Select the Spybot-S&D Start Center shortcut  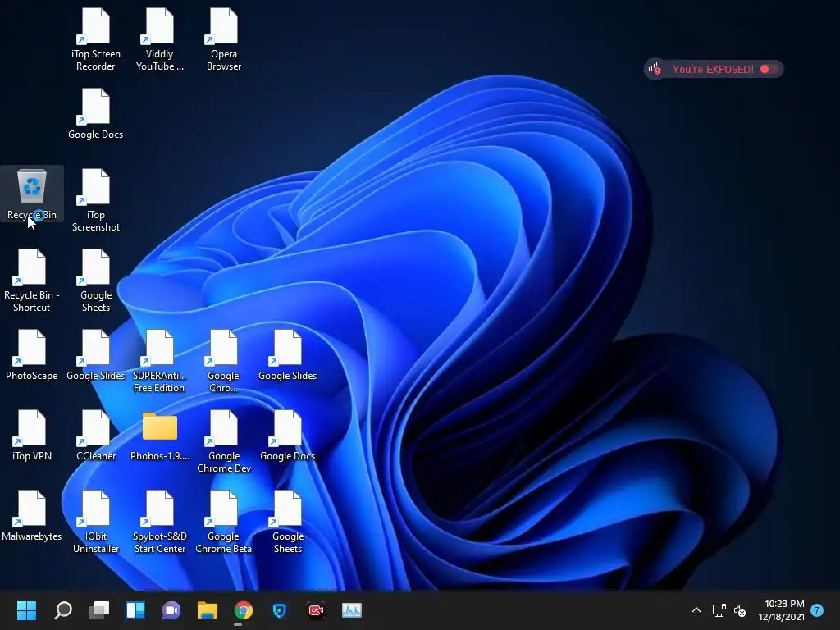tap(160, 523)
